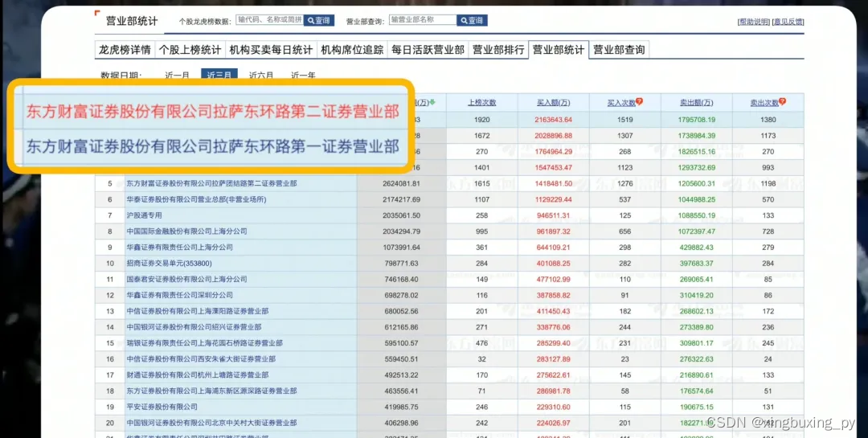Click the green sort arrow beside (万) header
Image resolution: width=868 pixels, height=438 pixels.
pyautogui.click(x=432, y=102)
